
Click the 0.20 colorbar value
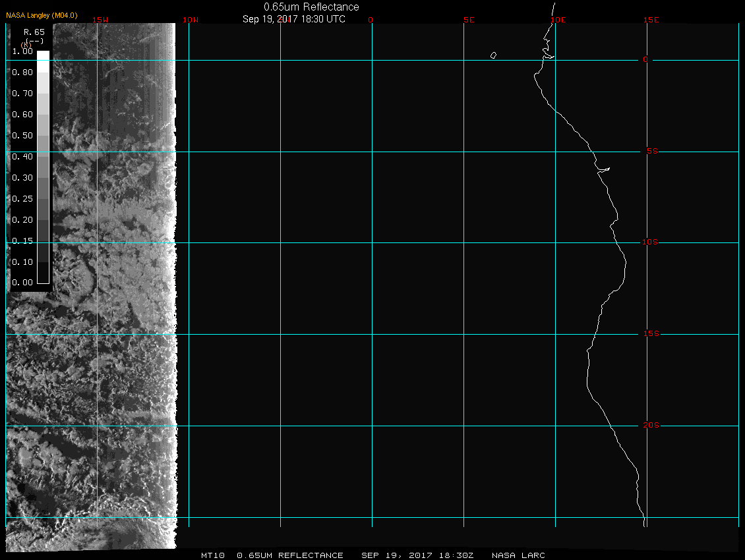pyautogui.click(x=22, y=220)
